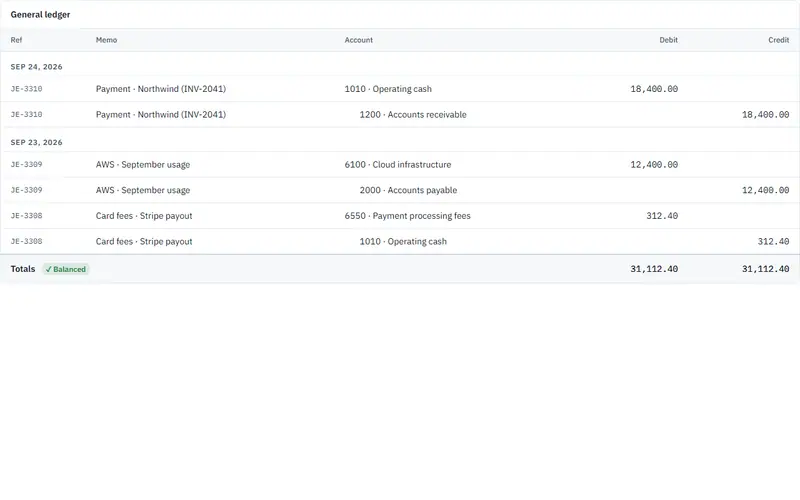The image size is (800, 500).
Task: Select the Ref column header
Action: [16, 40]
